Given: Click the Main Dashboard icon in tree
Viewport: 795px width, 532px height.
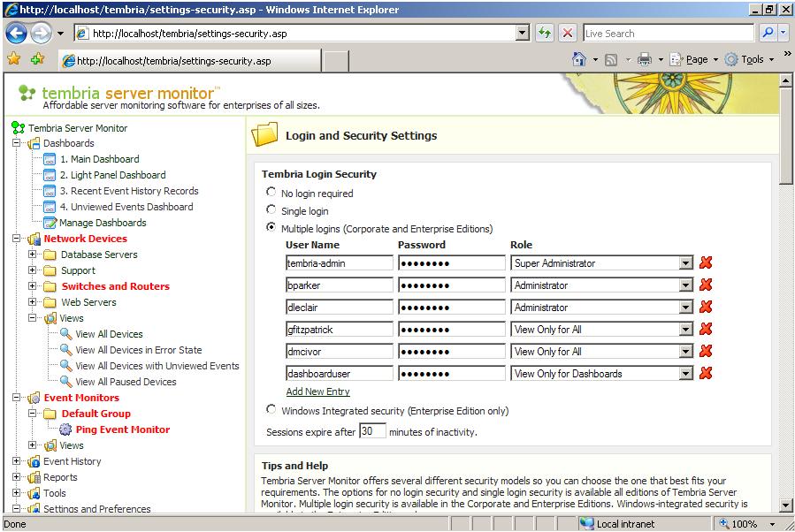Looking at the screenshot, I should [50, 159].
